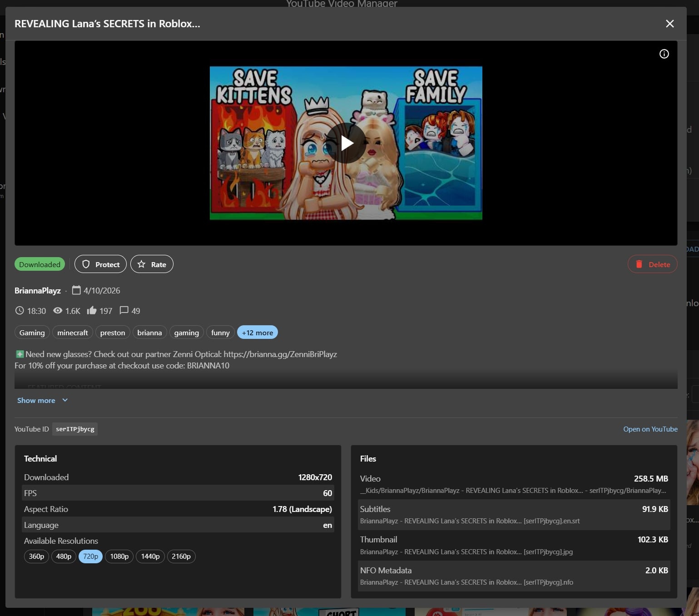This screenshot has height=616, width=699.
Task: Select the Gaming category tag
Action: pyautogui.click(x=31, y=332)
